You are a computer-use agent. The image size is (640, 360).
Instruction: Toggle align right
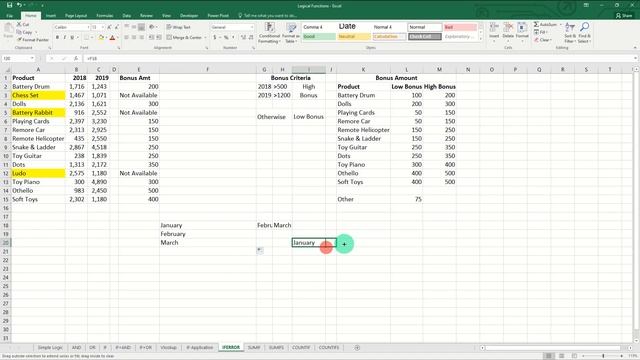click(x=142, y=38)
